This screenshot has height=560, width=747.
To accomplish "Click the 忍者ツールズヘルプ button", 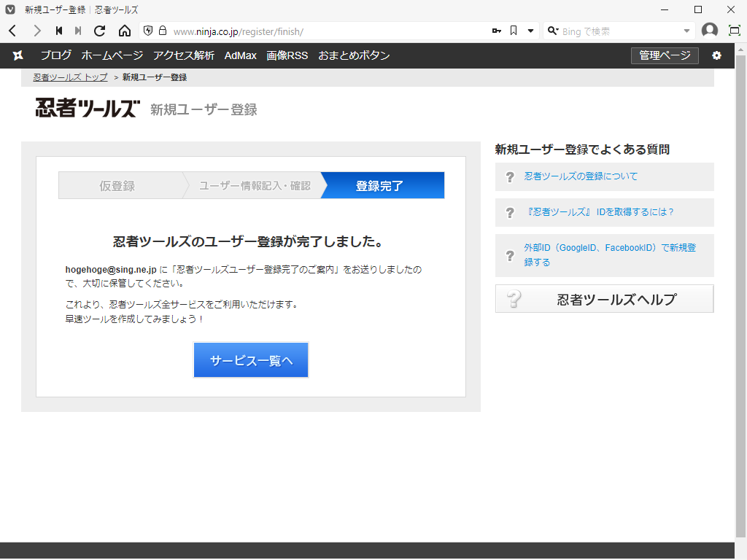I will point(605,299).
